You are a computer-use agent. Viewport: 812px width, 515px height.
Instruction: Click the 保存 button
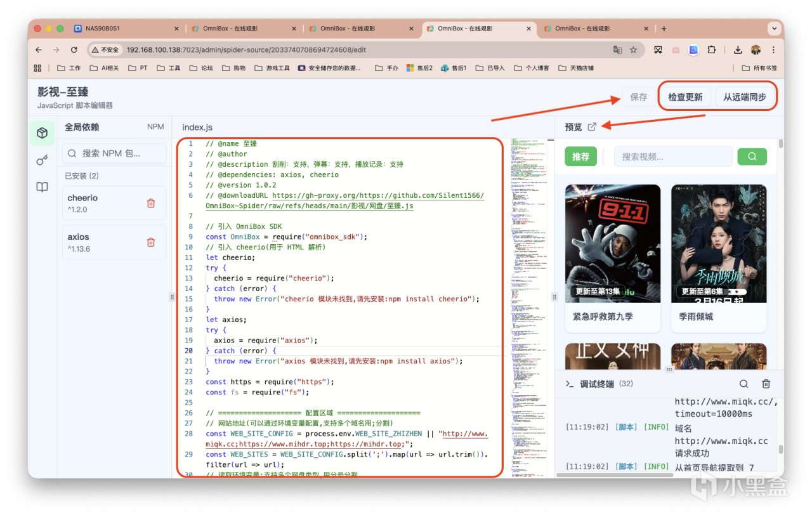point(639,97)
